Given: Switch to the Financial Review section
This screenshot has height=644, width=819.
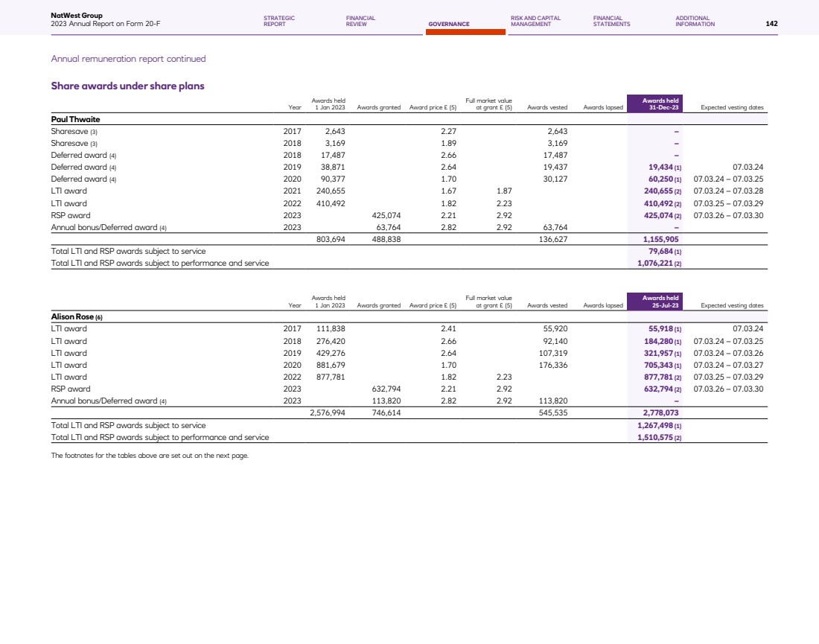Looking at the screenshot, I should pos(360,21).
